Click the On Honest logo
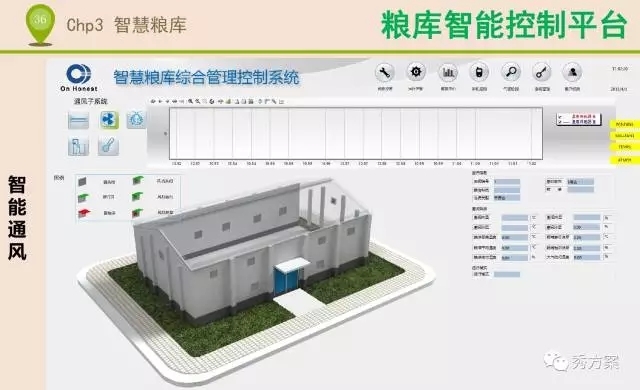 [79, 78]
